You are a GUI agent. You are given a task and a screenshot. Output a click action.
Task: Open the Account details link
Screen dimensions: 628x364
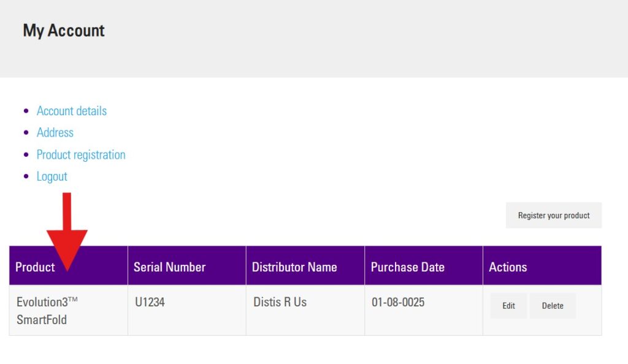[71, 111]
